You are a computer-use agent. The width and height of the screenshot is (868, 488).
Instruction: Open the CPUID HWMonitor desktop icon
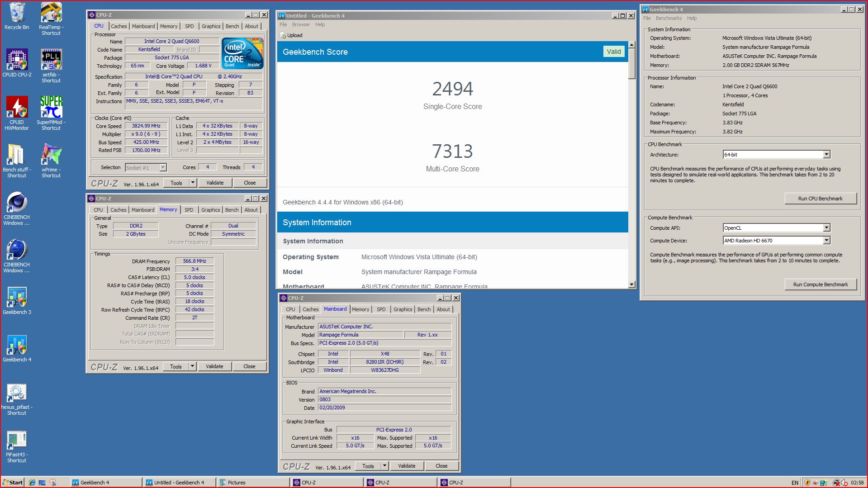coord(17,114)
